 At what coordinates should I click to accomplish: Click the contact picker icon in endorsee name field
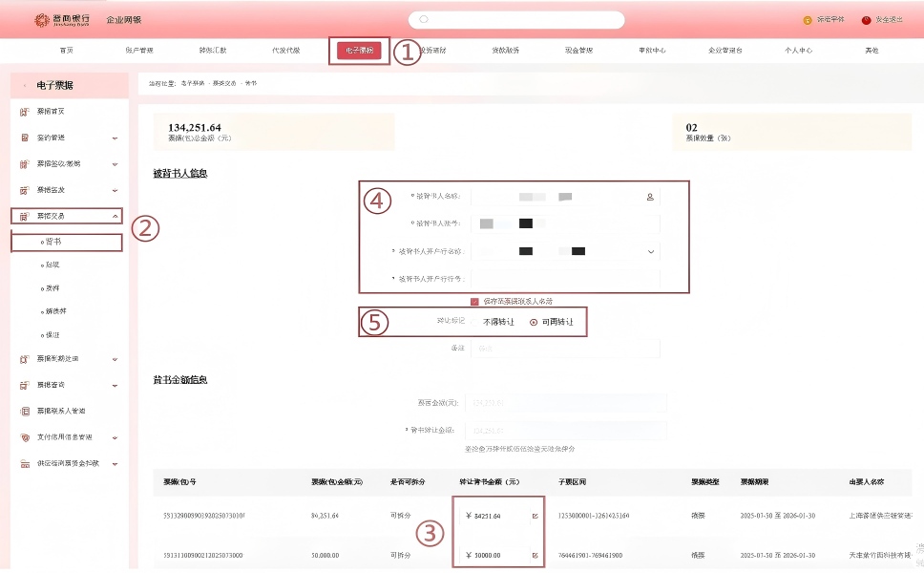[x=650, y=197]
